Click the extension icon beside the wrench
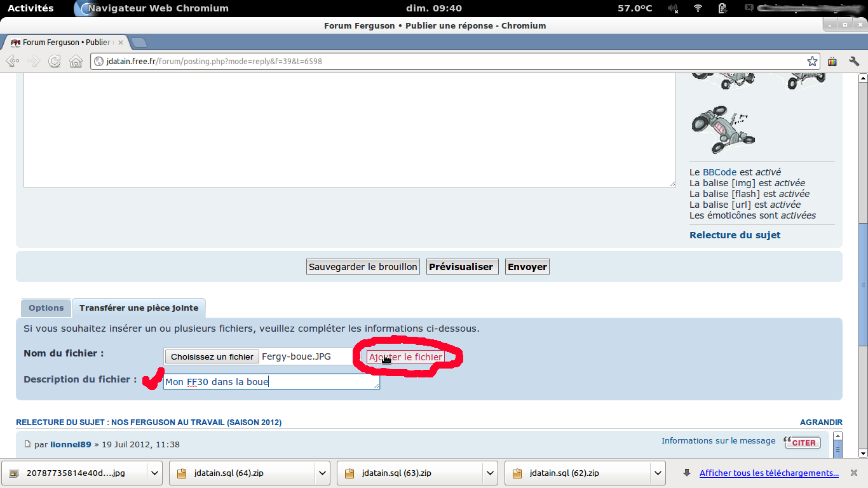This screenshot has height=488, width=868. point(832,62)
